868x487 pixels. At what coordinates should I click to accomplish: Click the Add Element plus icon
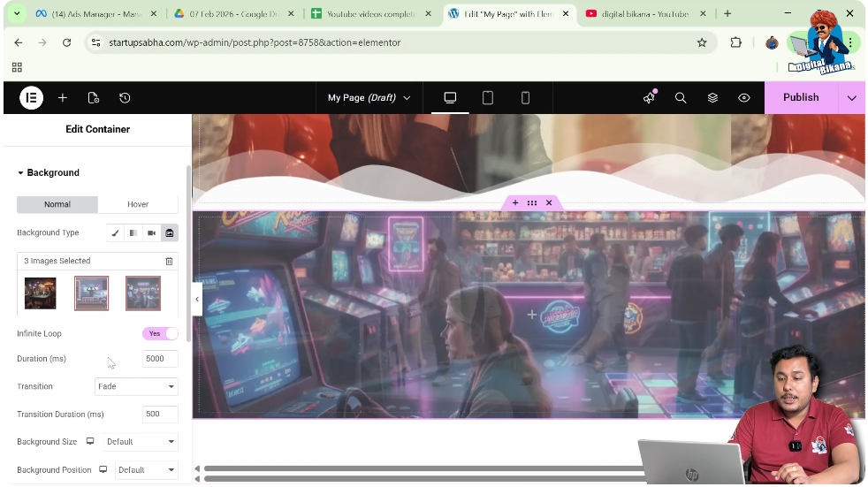[x=63, y=98]
